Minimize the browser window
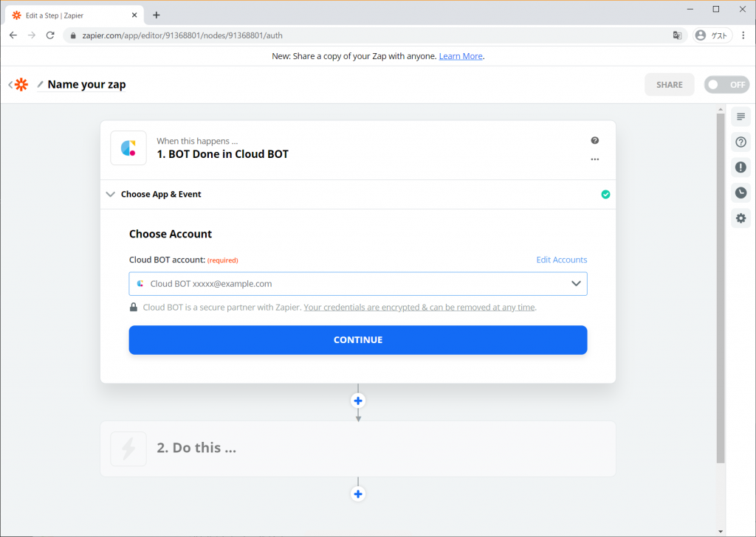756x537 pixels. 690,9
